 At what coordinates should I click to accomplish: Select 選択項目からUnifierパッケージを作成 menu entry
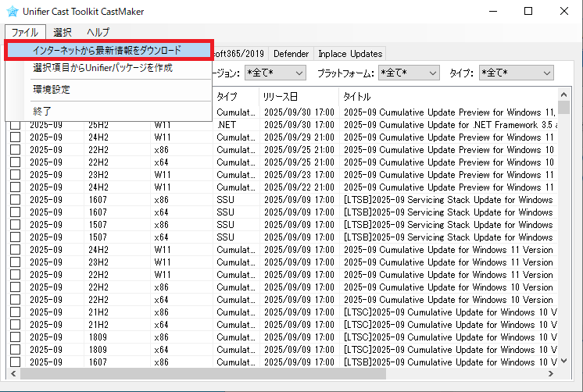coord(102,69)
